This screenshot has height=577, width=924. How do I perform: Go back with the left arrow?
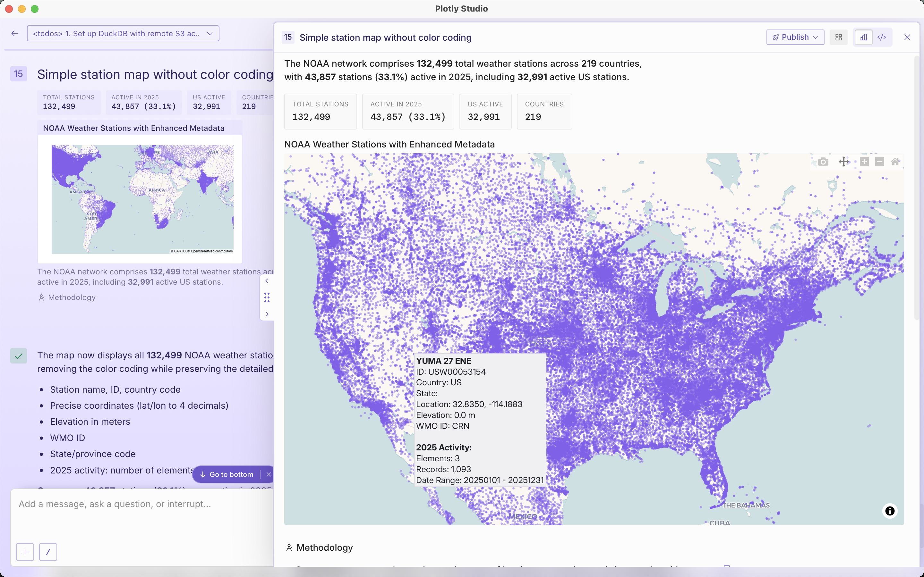coord(15,34)
